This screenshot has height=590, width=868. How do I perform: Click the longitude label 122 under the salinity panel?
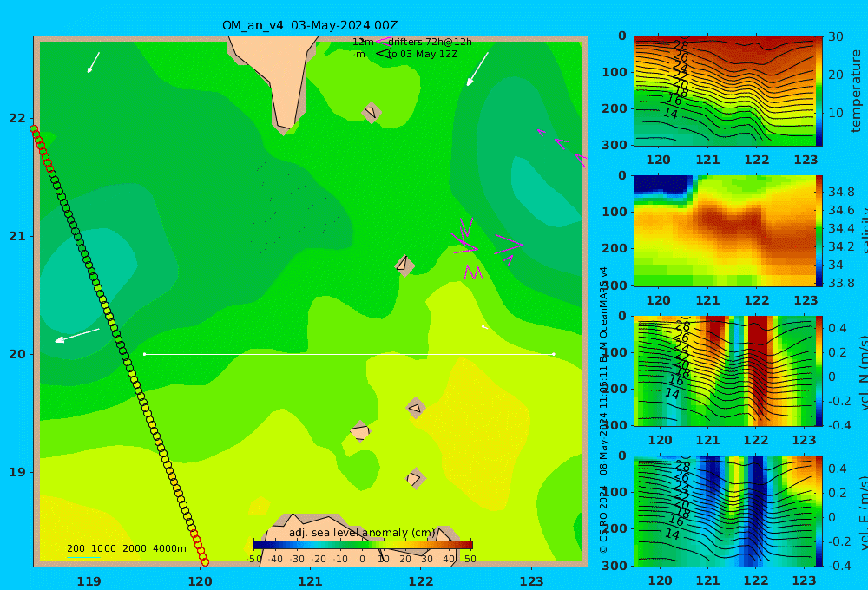click(x=757, y=300)
